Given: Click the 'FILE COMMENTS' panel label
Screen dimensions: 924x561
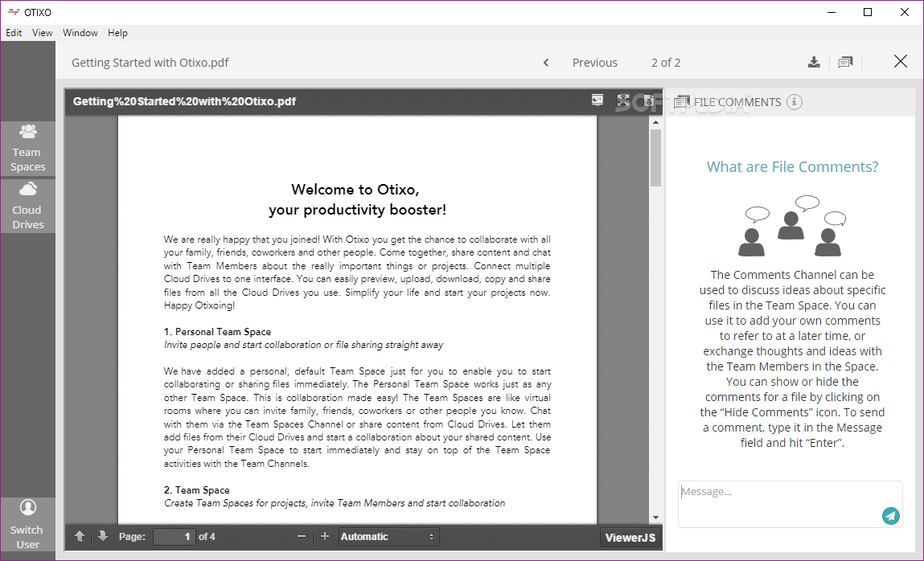Looking at the screenshot, I should coord(737,102).
